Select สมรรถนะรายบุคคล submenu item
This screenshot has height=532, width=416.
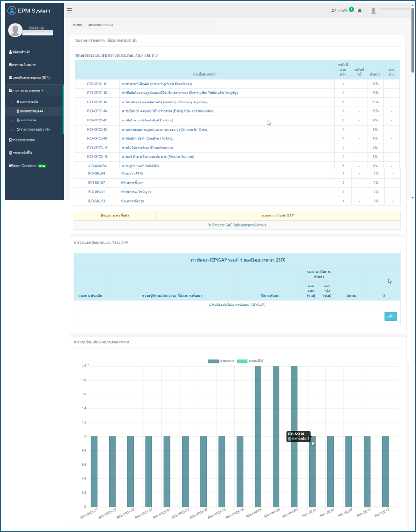pyautogui.click(x=30, y=111)
